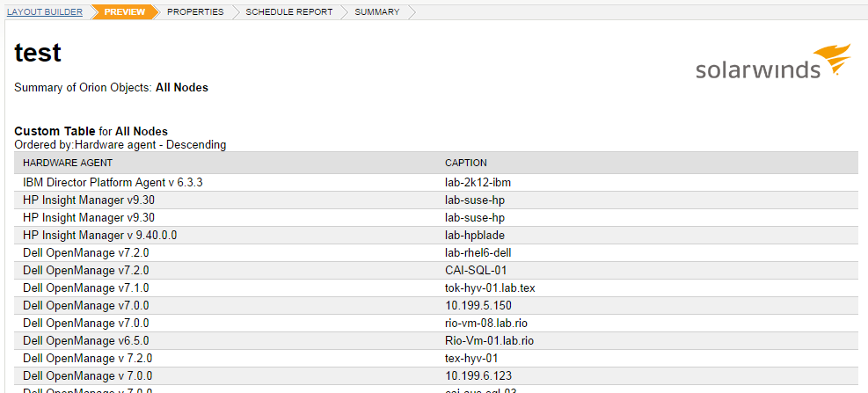Select the CAI-SQL-01 caption cell
868x393 pixels.
point(476,270)
